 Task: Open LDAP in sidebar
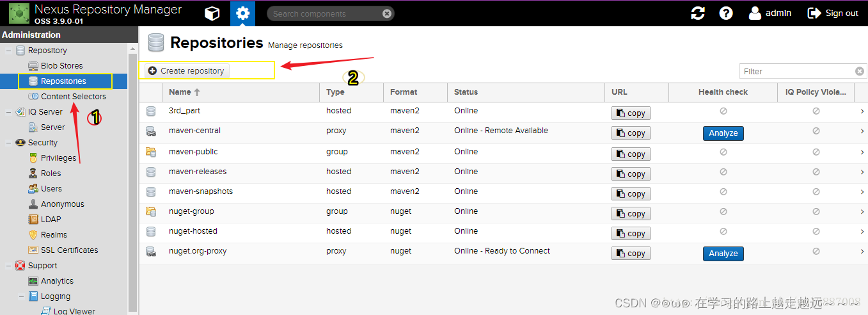[x=51, y=220]
